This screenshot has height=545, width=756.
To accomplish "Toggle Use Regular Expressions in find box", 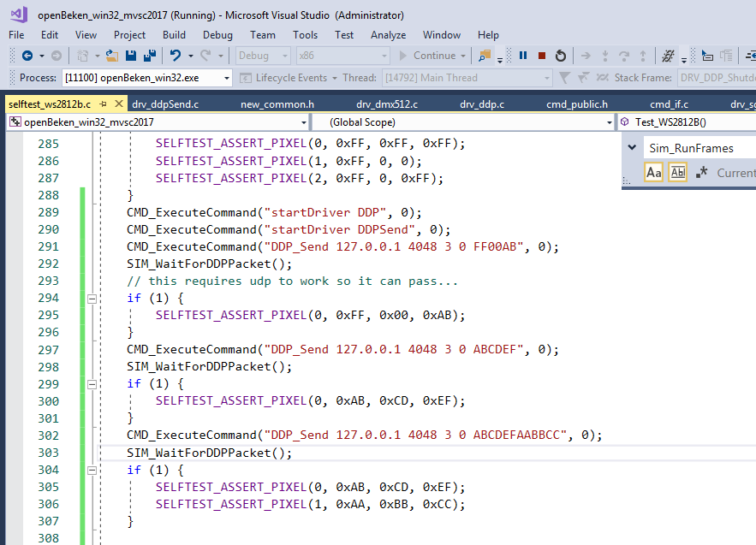I will click(x=701, y=172).
